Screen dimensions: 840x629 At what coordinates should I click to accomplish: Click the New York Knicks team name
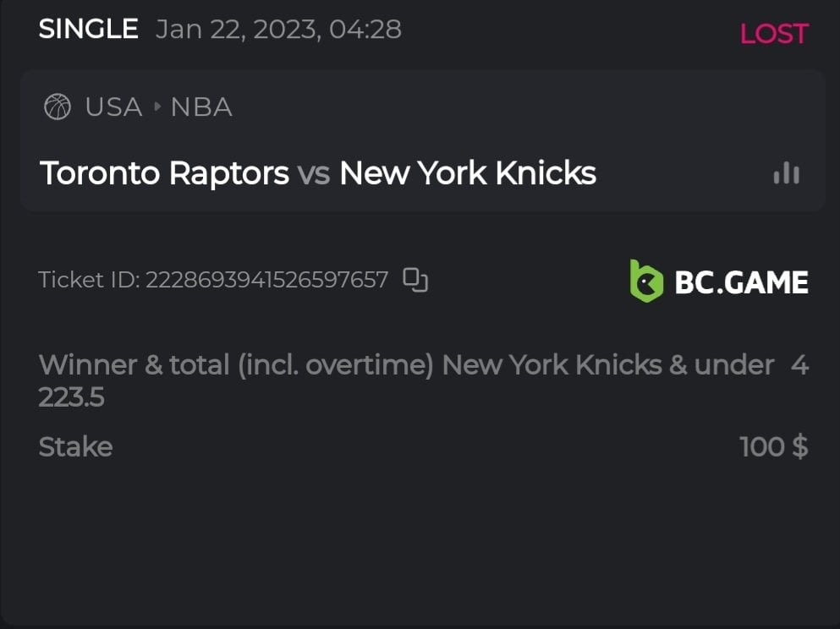point(468,173)
